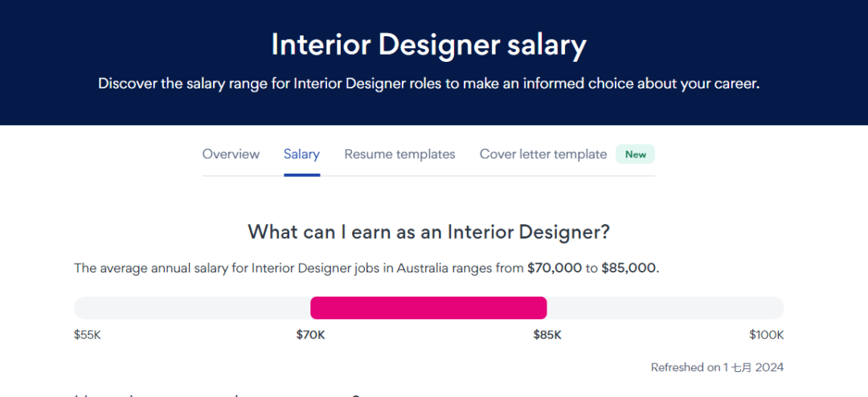The height and width of the screenshot is (397, 868).
Task: Click the pink salary range bar
Action: tap(428, 308)
